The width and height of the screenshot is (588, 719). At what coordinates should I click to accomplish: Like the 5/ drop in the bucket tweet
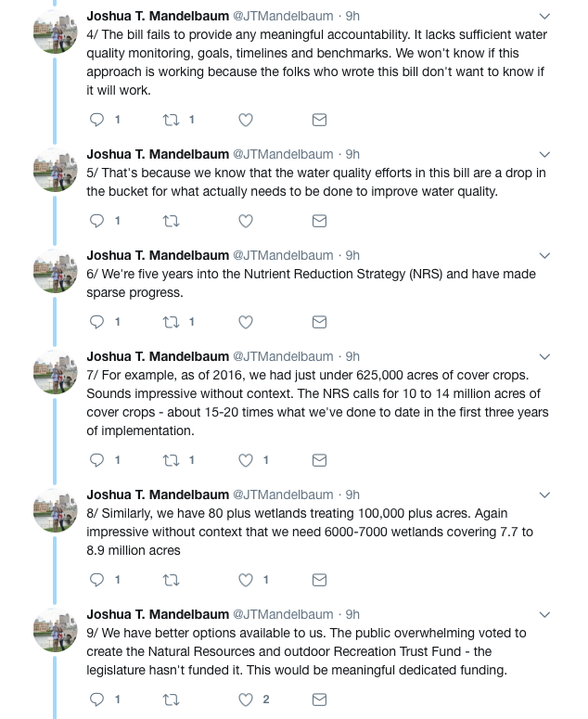tap(246, 221)
